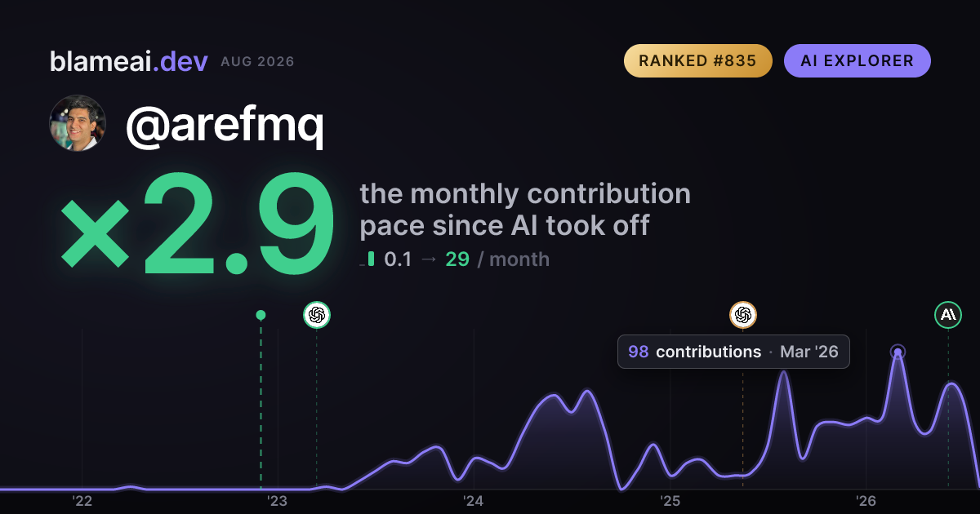Select the '26 year label on axis
The width and height of the screenshot is (980, 514).
click(866, 501)
